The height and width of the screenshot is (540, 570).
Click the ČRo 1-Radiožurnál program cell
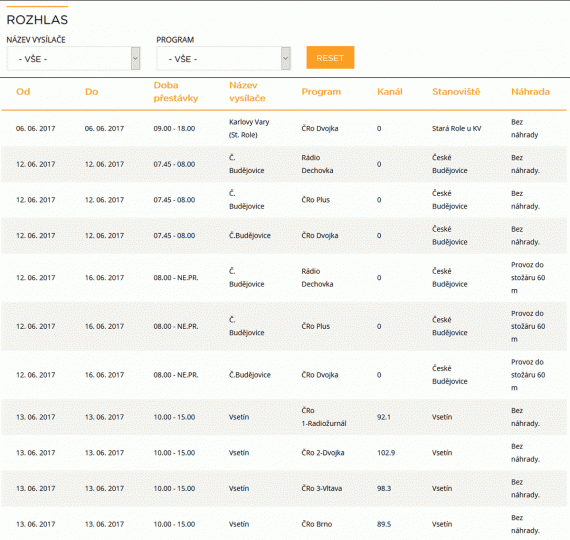(x=324, y=417)
